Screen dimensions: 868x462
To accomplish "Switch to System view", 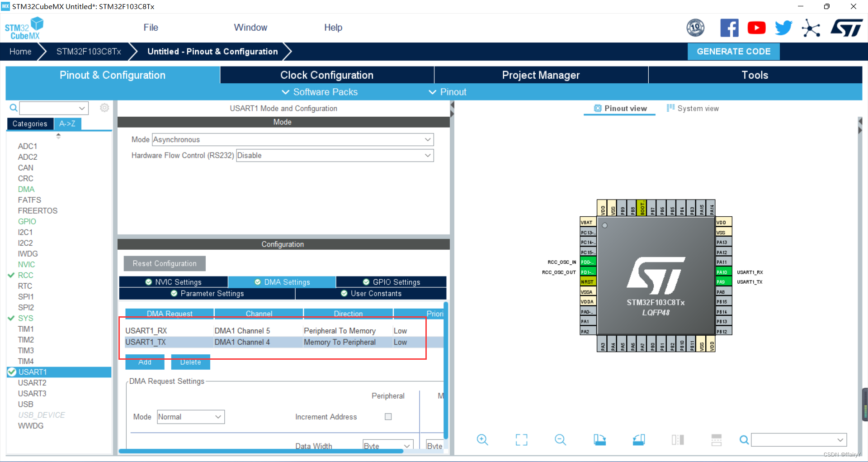I will pyautogui.click(x=693, y=108).
